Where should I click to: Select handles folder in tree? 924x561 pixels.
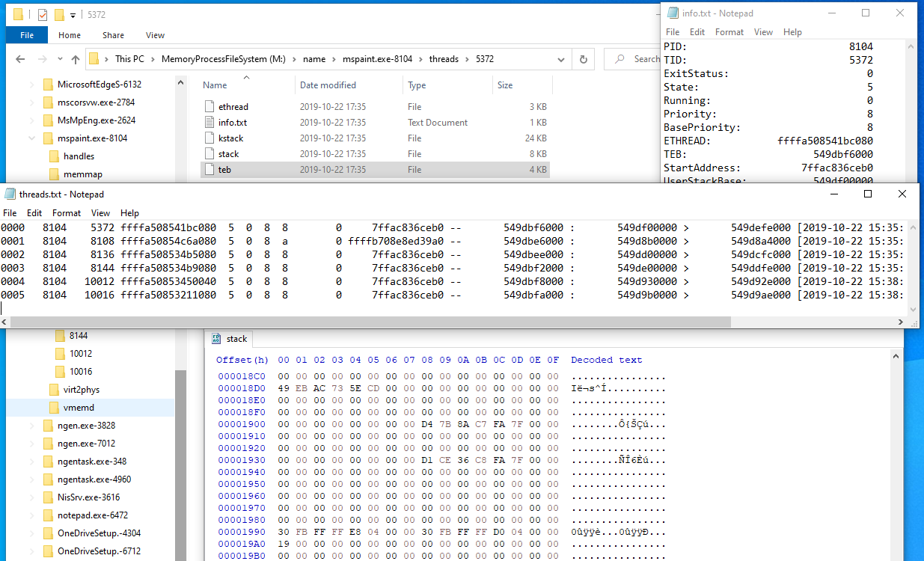coord(79,156)
